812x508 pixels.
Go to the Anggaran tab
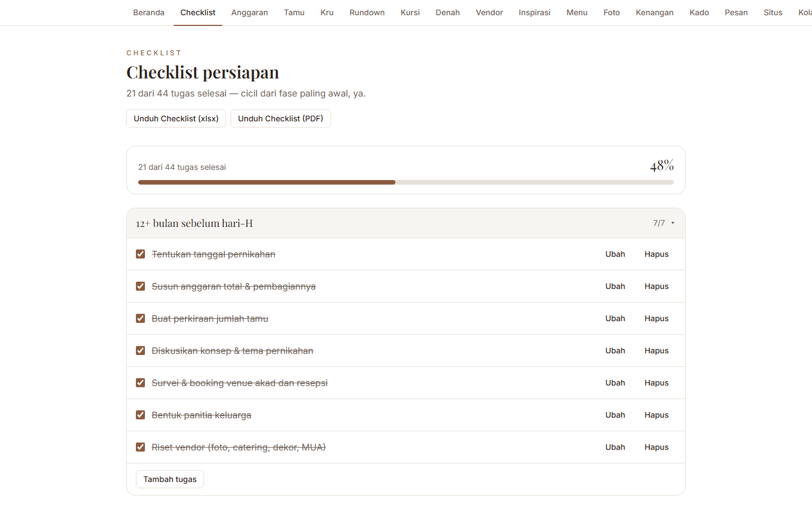(250, 12)
